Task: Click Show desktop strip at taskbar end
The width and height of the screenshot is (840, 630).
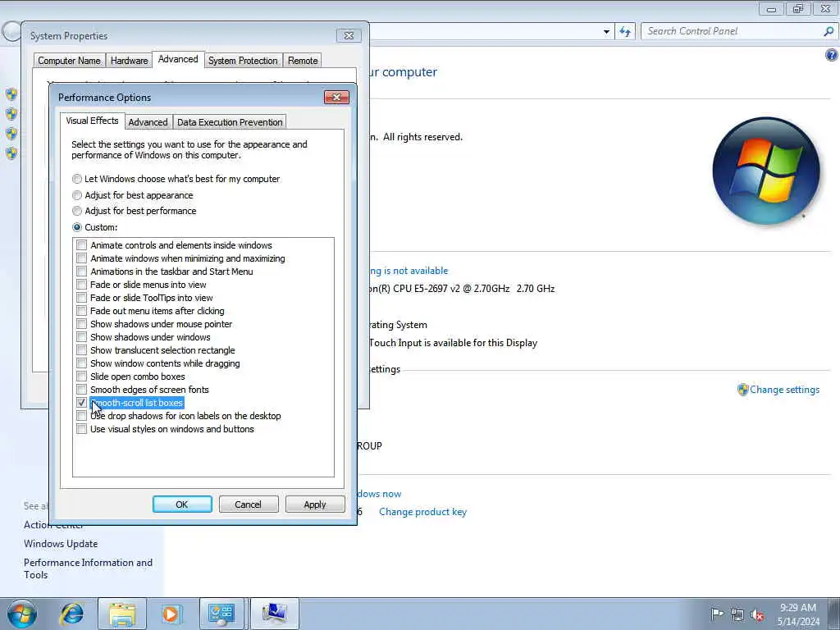Action: pyautogui.click(x=834, y=614)
